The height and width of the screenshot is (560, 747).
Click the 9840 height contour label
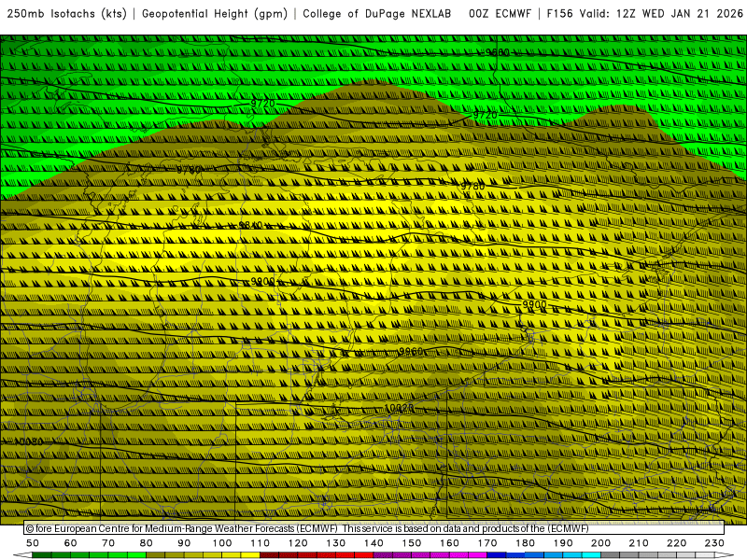(x=250, y=225)
